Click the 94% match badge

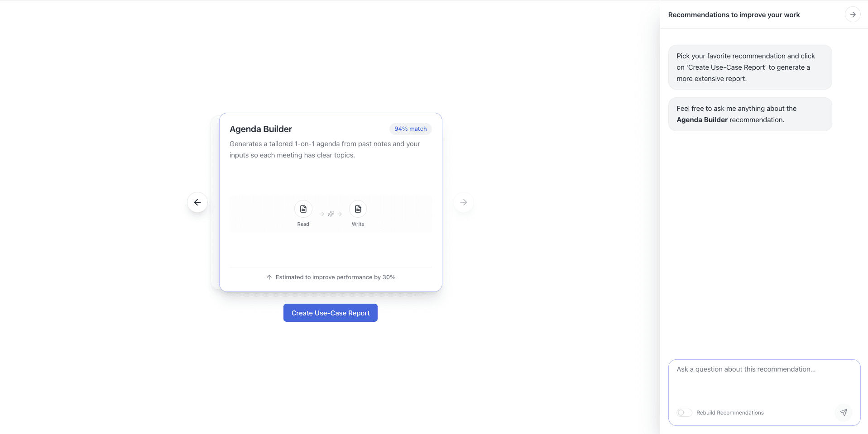pyautogui.click(x=410, y=129)
